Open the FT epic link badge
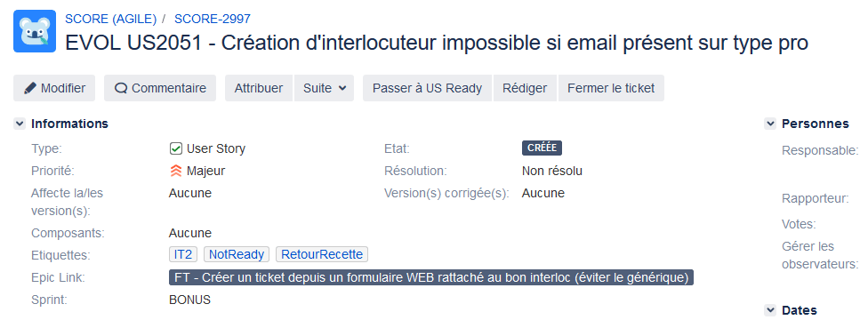The image size is (868, 328). [x=431, y=277]
